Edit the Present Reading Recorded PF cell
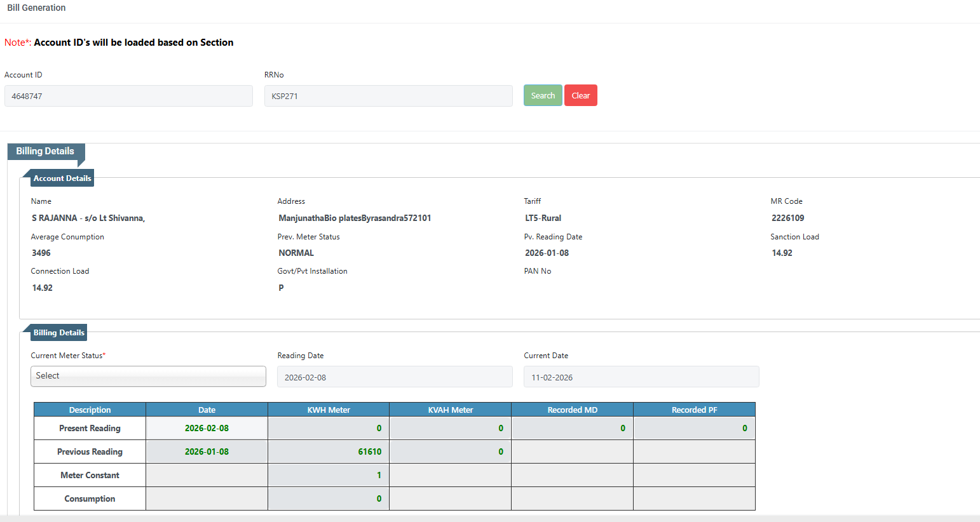 point(694,429)
